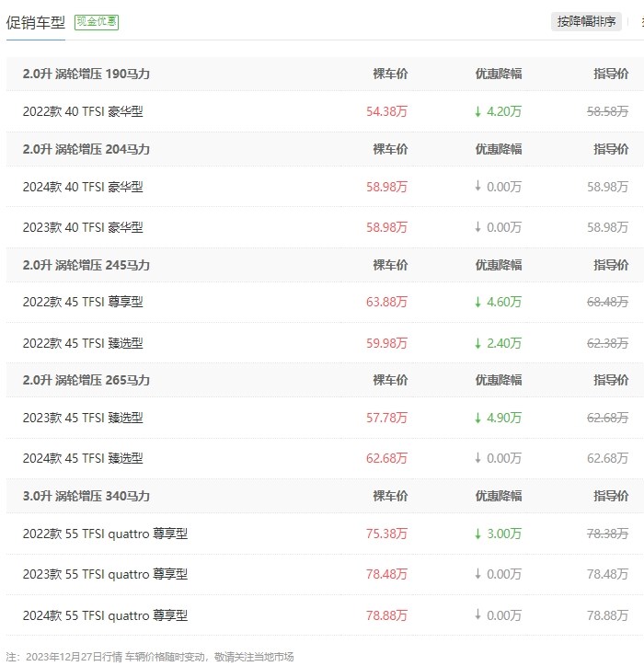The image size is (644, 666).
Task: Click the 54.38万 bare car price
Action: click(386, 111)
